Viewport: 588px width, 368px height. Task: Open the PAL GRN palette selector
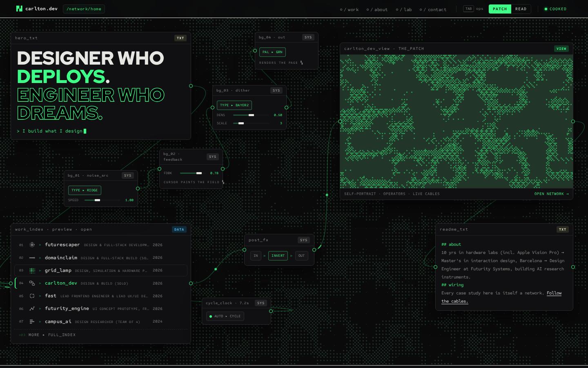272,52
